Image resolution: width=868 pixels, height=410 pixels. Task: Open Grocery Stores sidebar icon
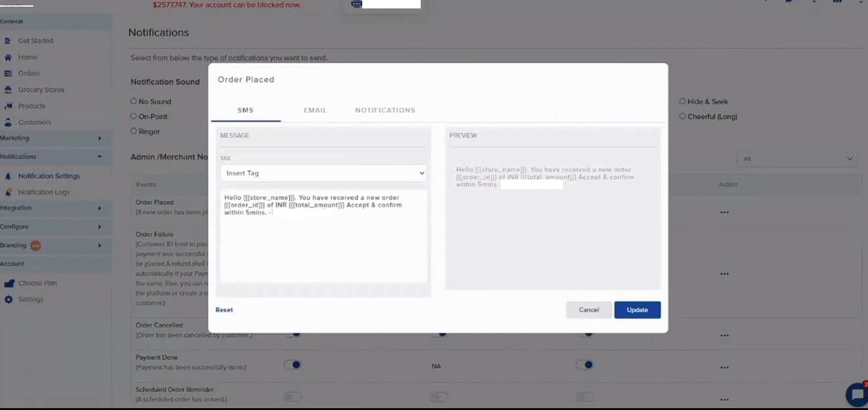[x=8, y=90]
